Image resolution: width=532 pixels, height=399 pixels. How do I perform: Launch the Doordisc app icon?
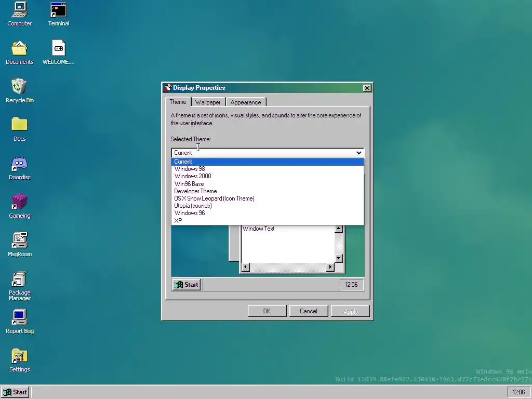point(19,168)
